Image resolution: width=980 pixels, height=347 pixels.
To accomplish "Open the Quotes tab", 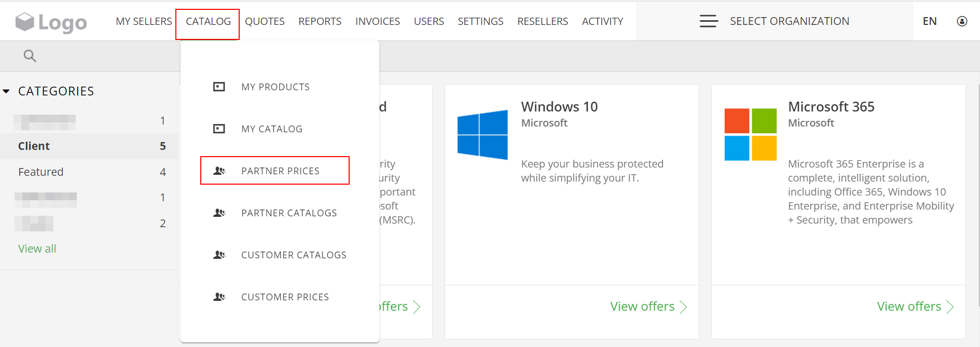I will 265,21.
